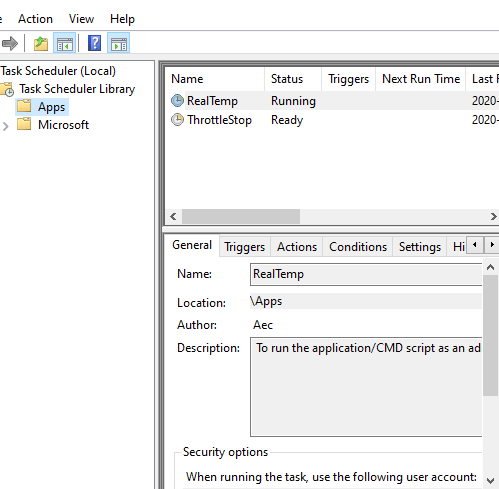This screenshot has height=489, width=499.
Task: Click the Up One Level folder icon
Action: point(41,43)
